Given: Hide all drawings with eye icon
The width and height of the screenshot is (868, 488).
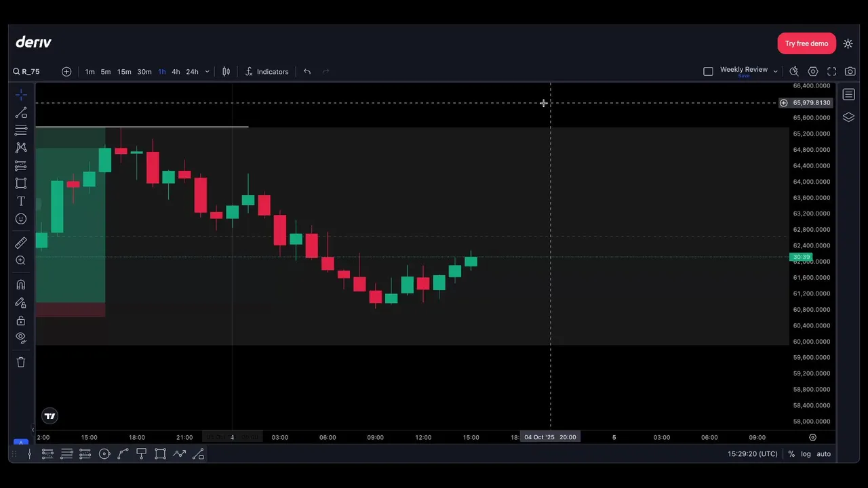Looking at the screenshot, I should [x=21, y=338].
